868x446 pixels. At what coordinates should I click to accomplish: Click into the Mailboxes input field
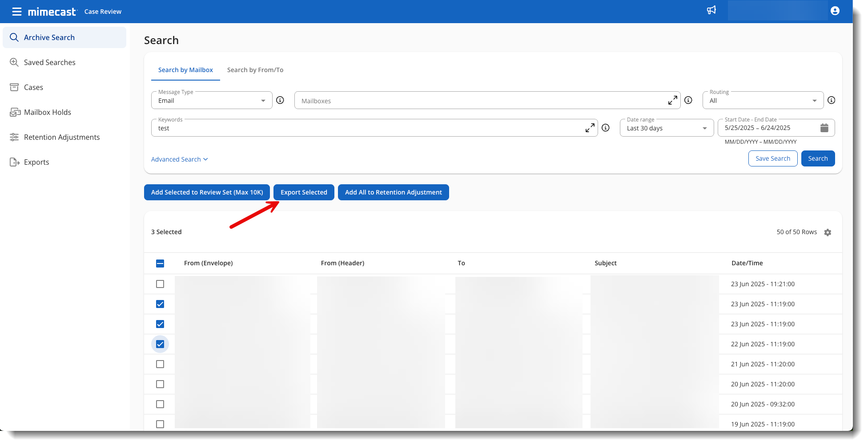480,101
